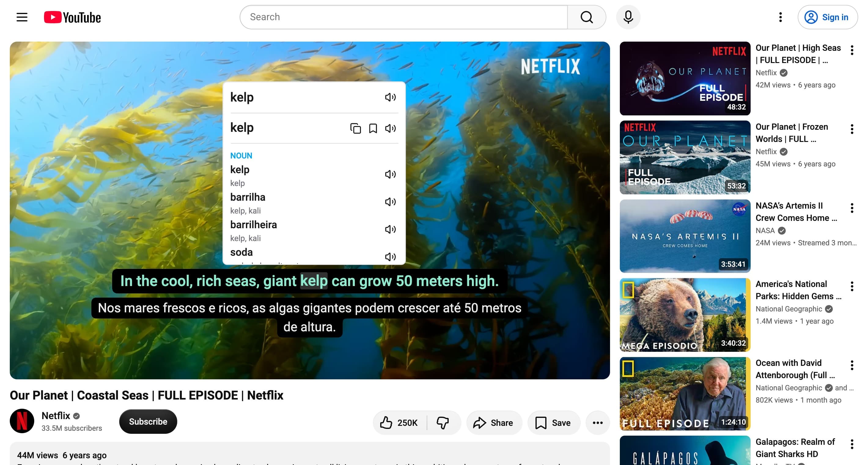Sign in to YouTube
Screen dimensions: 868x465
(827, 17)
